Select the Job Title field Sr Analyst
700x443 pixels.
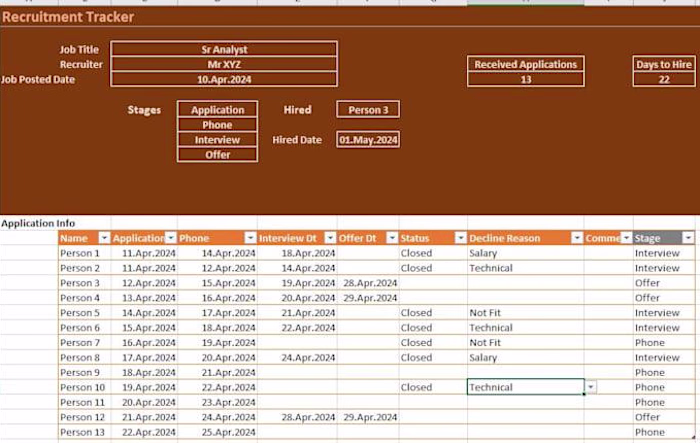(224, 49)
